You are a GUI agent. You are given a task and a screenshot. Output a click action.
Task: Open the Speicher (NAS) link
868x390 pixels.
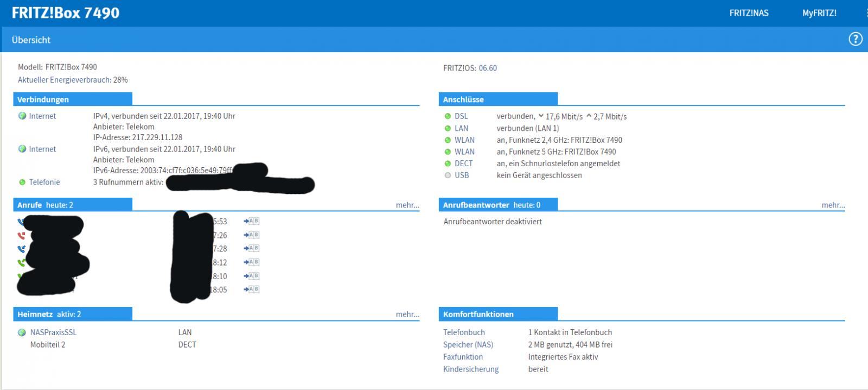coord(468,345)
